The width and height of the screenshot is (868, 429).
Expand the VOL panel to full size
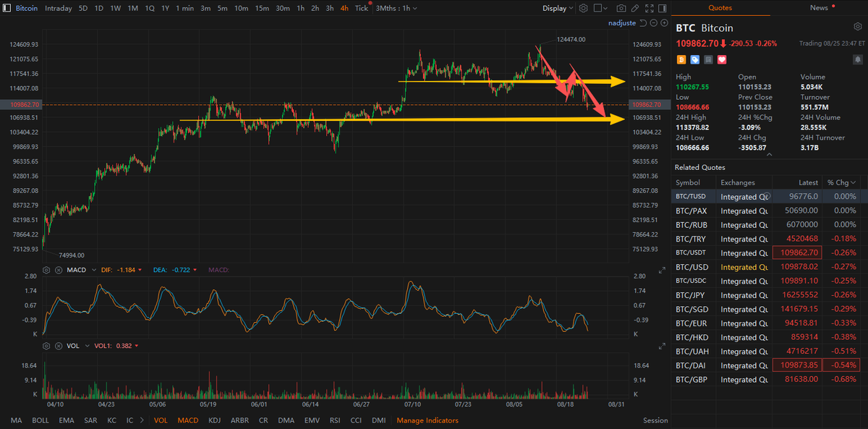(662, 346)
